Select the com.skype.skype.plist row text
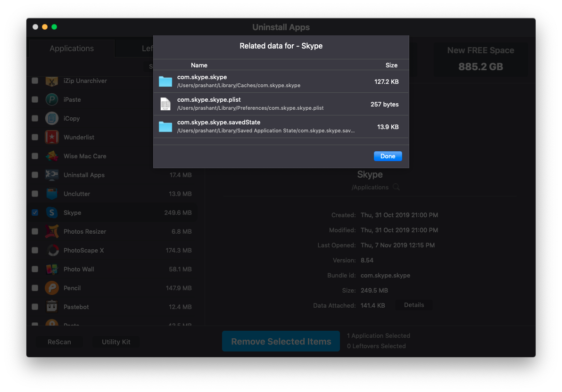 (x=209, y=99)
